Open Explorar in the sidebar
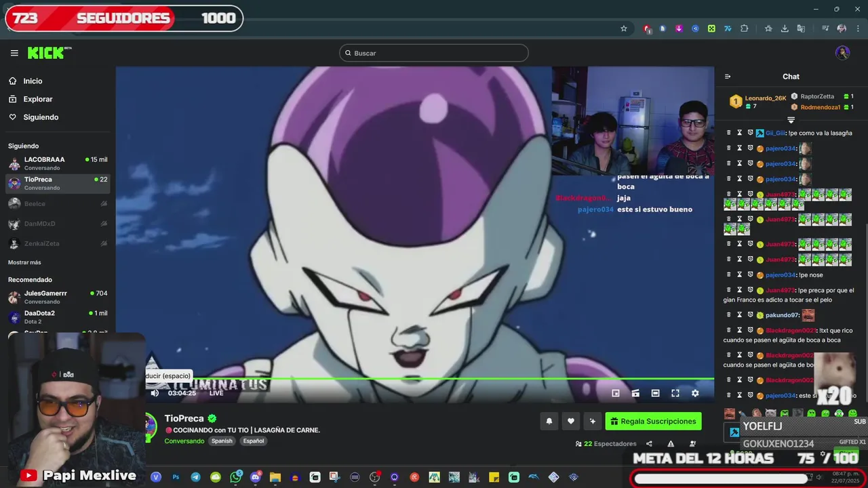This screenshot has height=488, width=868. click(37, 99)
